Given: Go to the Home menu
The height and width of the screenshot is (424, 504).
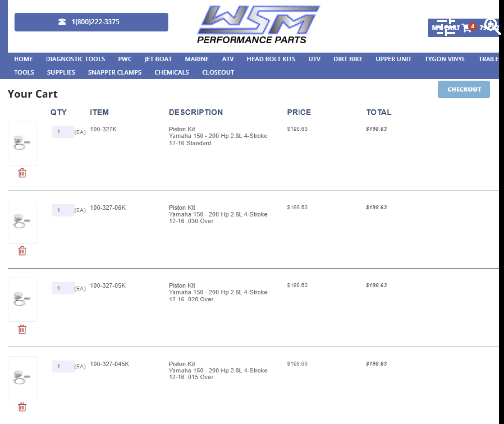Looking at the screenshot, I should coord(23,59).
